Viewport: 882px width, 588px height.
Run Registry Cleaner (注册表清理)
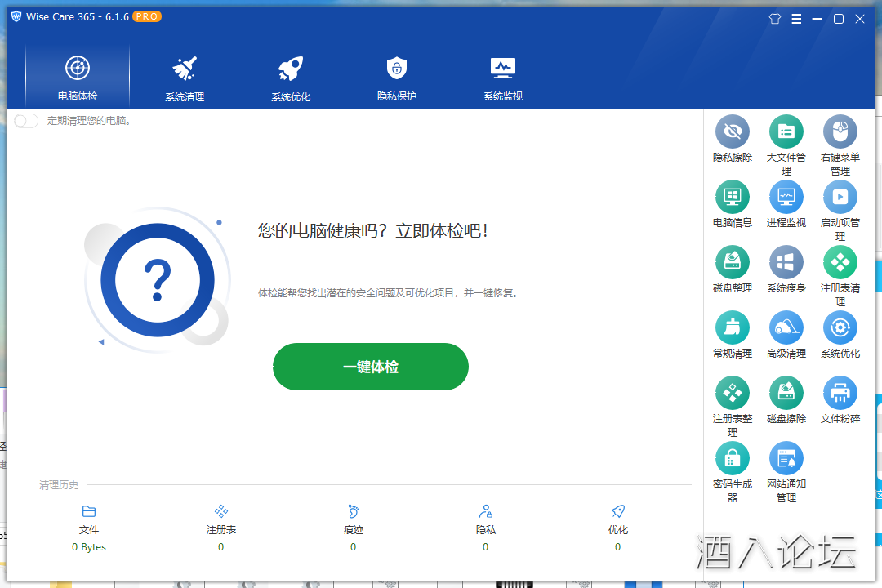(x=840, y=261)
